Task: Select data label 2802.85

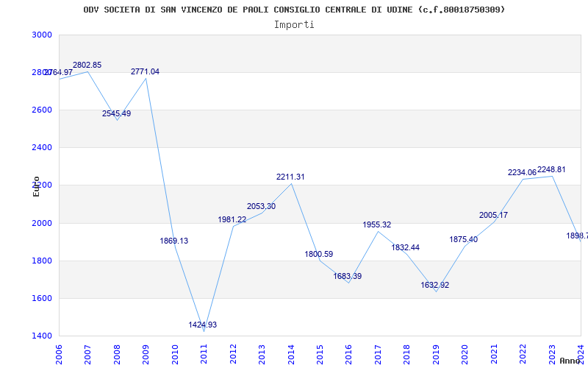Action: coord(87,65)
